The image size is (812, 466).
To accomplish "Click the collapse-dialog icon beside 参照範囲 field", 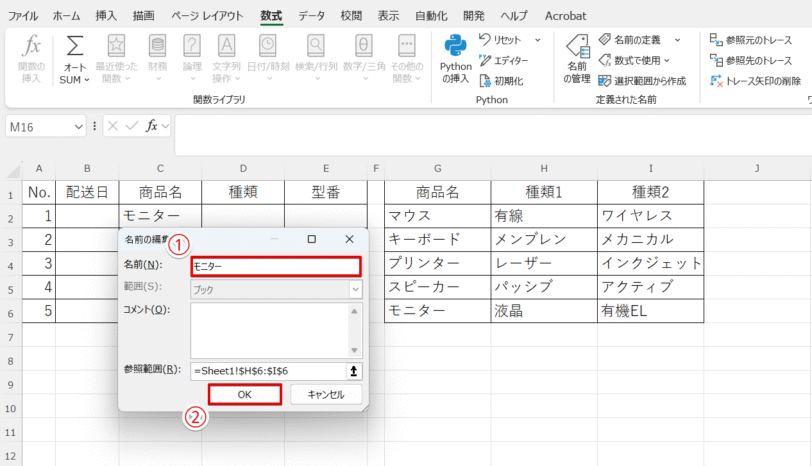I will pyautogui.click(x=353, y=371).
